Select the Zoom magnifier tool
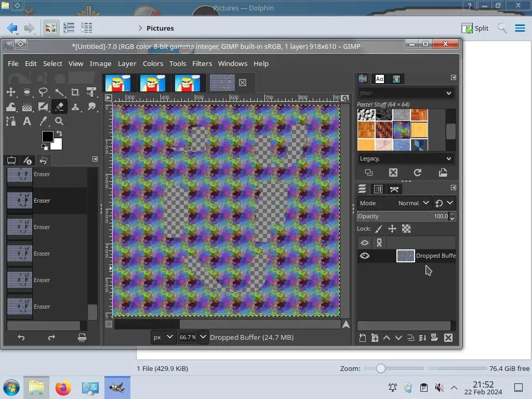 [59, 121]
